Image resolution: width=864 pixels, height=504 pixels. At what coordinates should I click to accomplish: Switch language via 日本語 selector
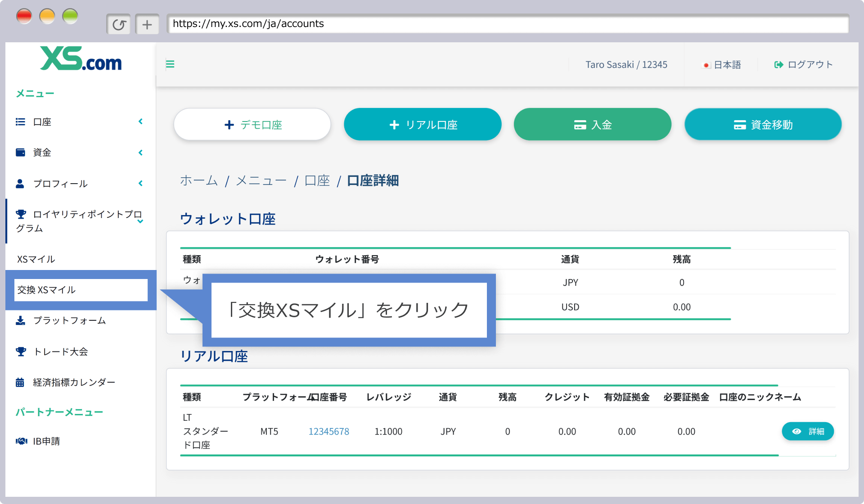pyautogui.click(x=722, y=65)
